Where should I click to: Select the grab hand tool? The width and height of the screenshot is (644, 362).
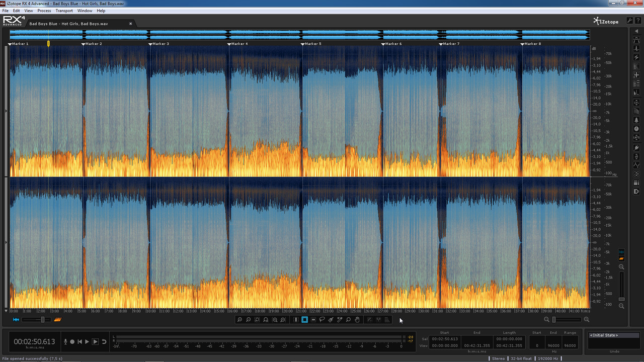pyautogui.click(x=357, y=320)
